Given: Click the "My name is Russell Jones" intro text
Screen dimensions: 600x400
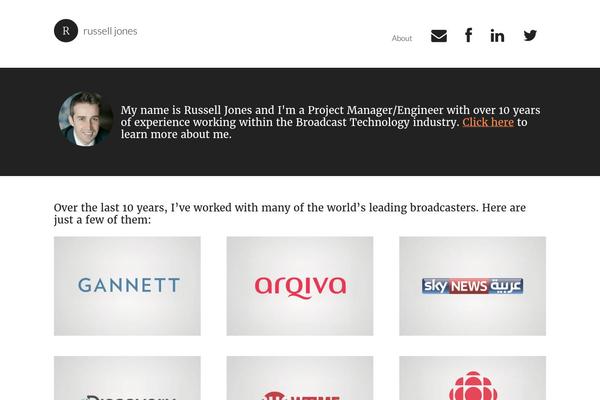Looking at the screenshot, I should tap(331, 122).
